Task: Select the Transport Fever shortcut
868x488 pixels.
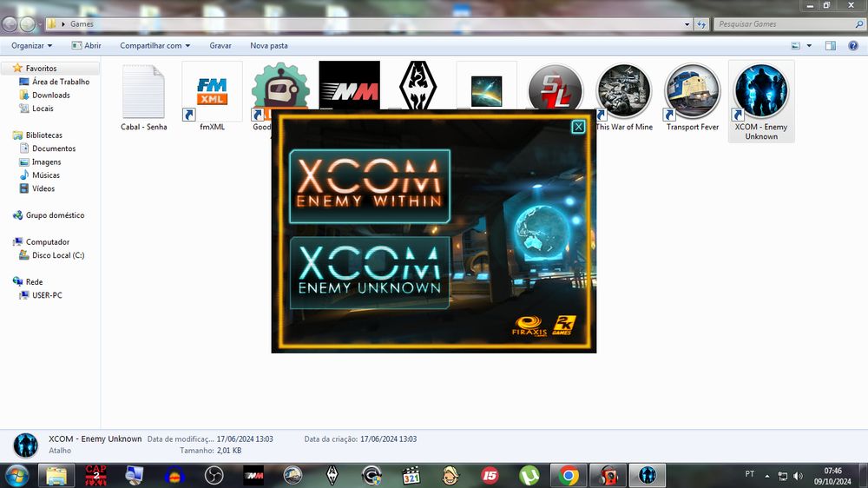Action: pos(693,97)
